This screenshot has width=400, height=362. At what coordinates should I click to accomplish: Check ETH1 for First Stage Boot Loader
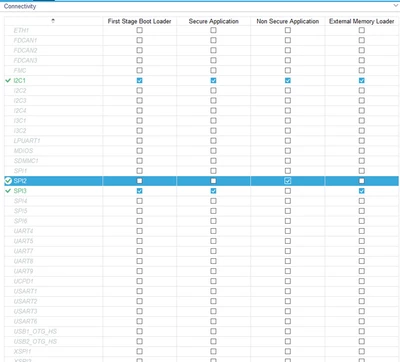pyautogui.click(x=139, y=30)
